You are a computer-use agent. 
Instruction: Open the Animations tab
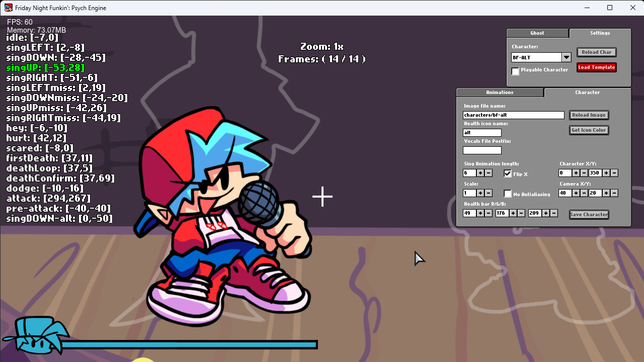tap(500, 93)
